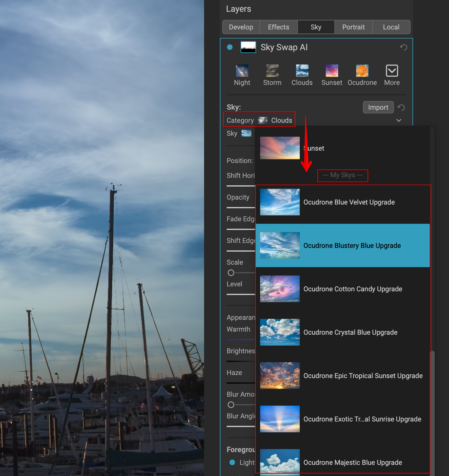The width and height of the screenshot is (449, 476).
Task: Choose the Clouds sky preset icon
Action: 302,71
